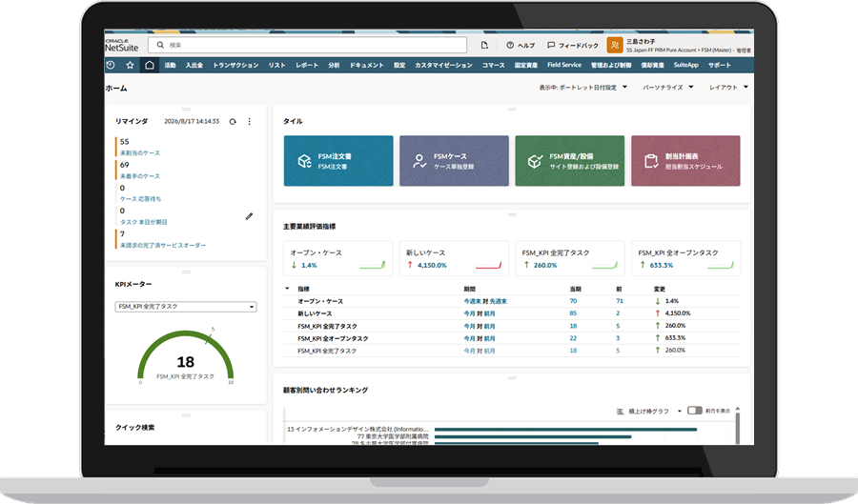Click the インフォメーションデザイン株式会社 chart bar
Viewport: 858px width, 504px height.
point(565,430)
